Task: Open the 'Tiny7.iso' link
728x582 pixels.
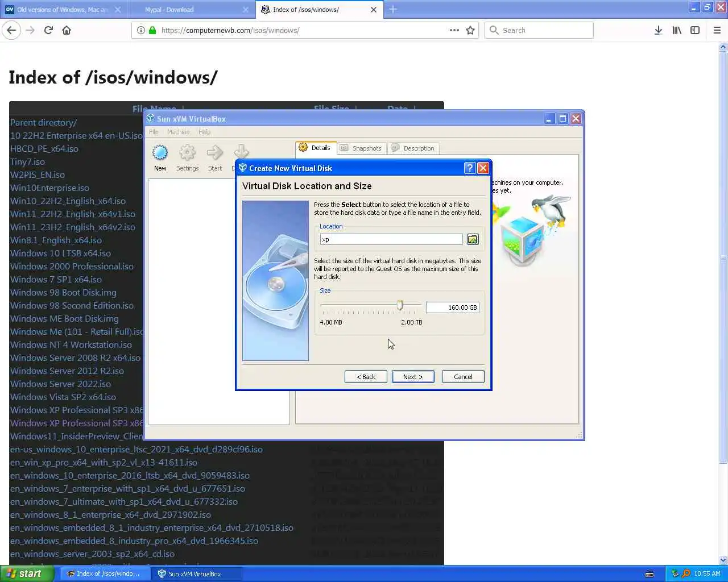Action: (27, 161)
